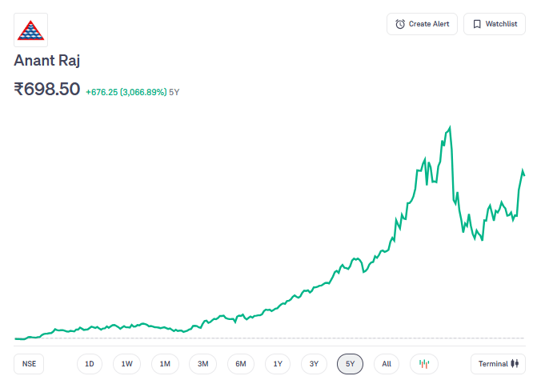
Task: Click the highest peak on the chart line
Action: pos(451,127)
